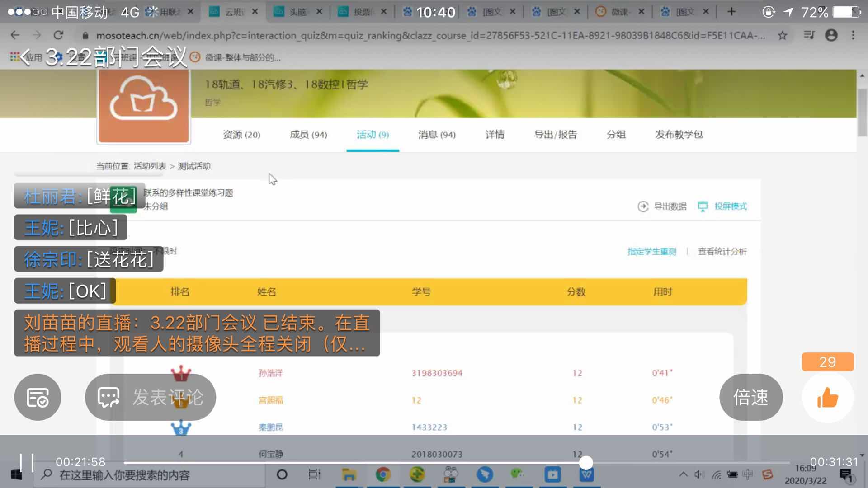Click 导出数据 to export quiz data
This screenshot has width=868, height=488.
(x=662, y=206)
